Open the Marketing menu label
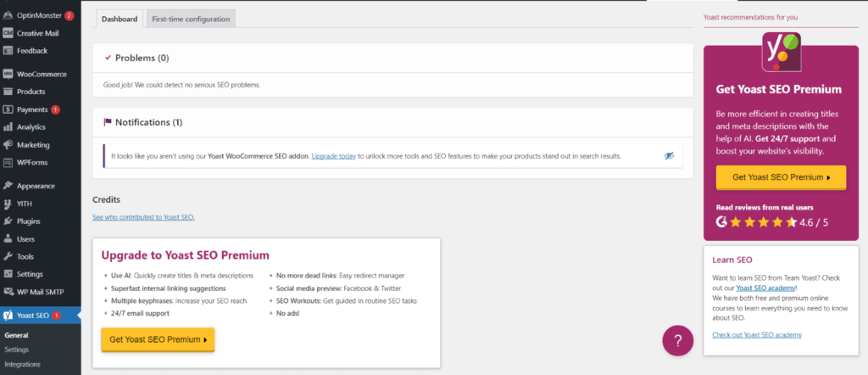This screenshot has width=868, height=375. click(33, 145)
